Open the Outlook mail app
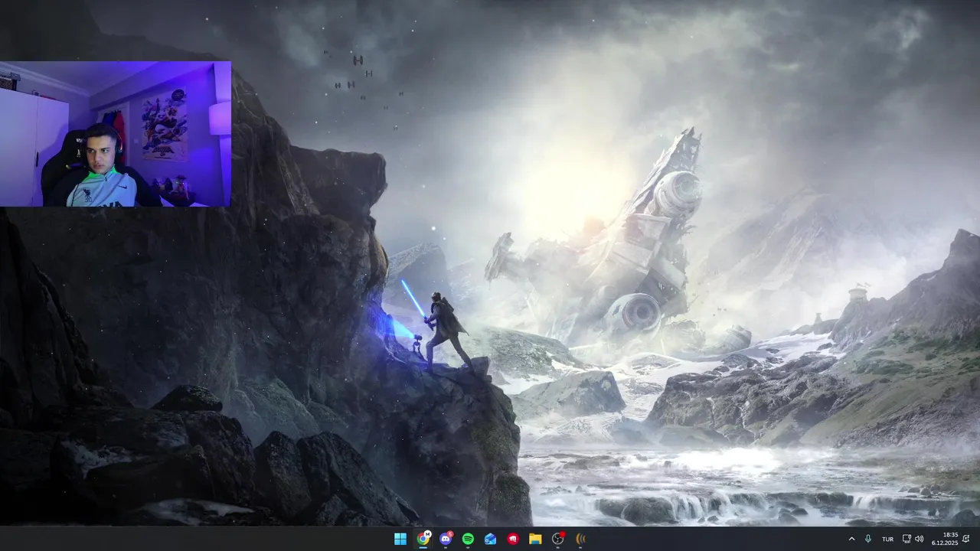 coord(490,539)
